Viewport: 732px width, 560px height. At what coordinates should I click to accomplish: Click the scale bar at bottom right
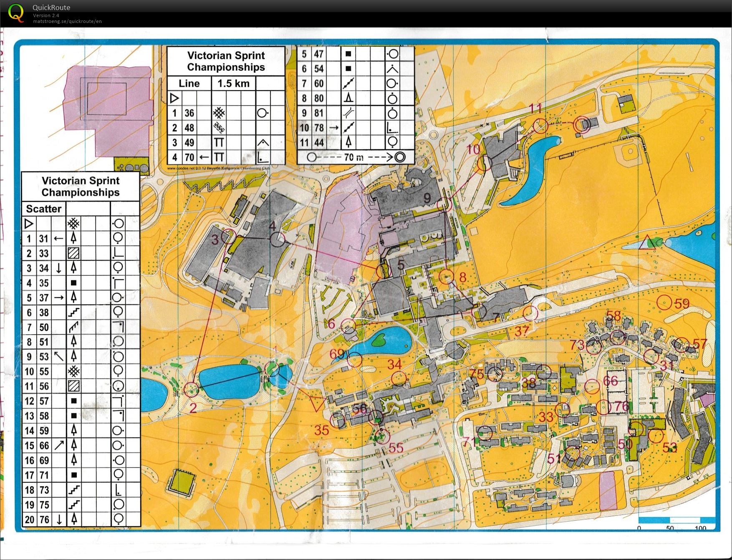click(x=676, y=520)
